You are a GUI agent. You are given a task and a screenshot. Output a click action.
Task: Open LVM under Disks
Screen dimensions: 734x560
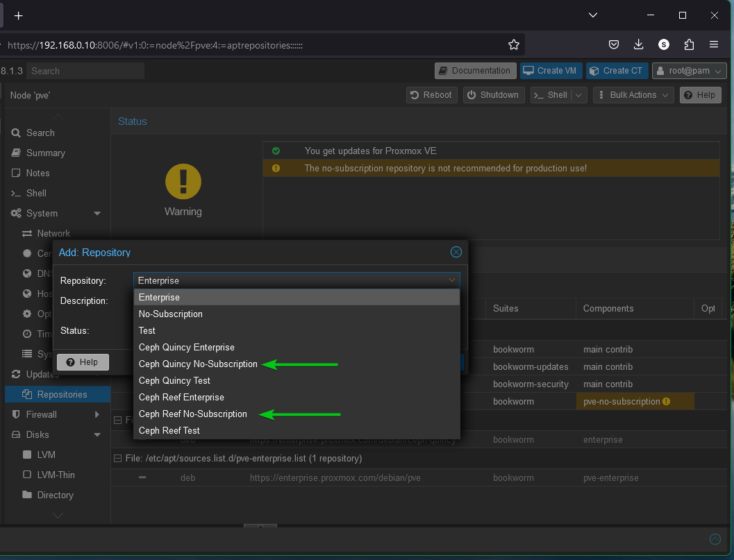tap(46, 455)
